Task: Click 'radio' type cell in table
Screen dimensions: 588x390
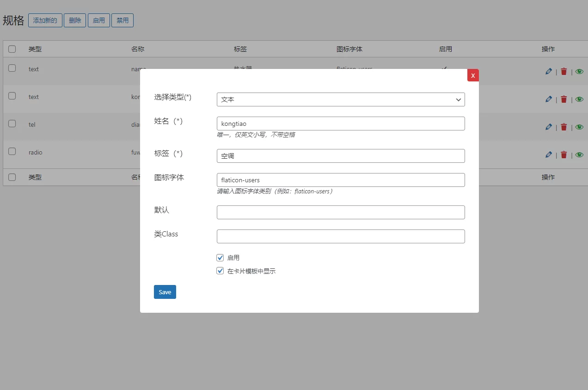Action: 36,152
